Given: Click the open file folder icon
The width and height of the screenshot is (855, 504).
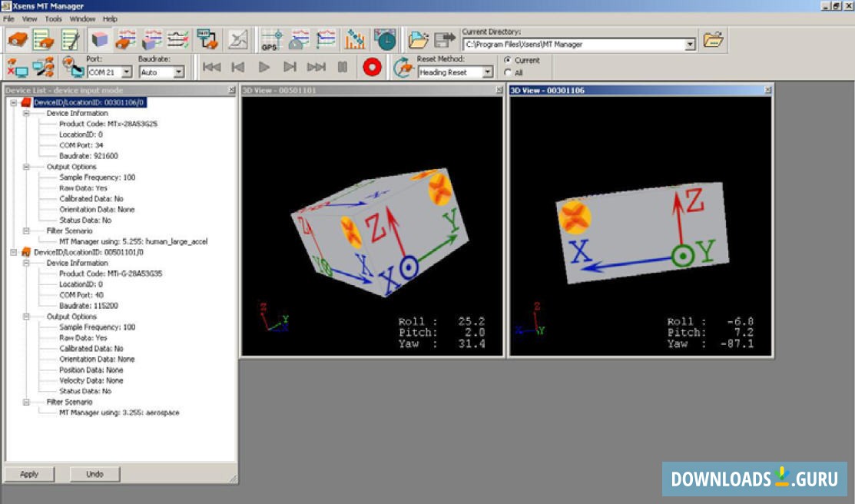Looking at the screenshot, I should coord(418,40).
